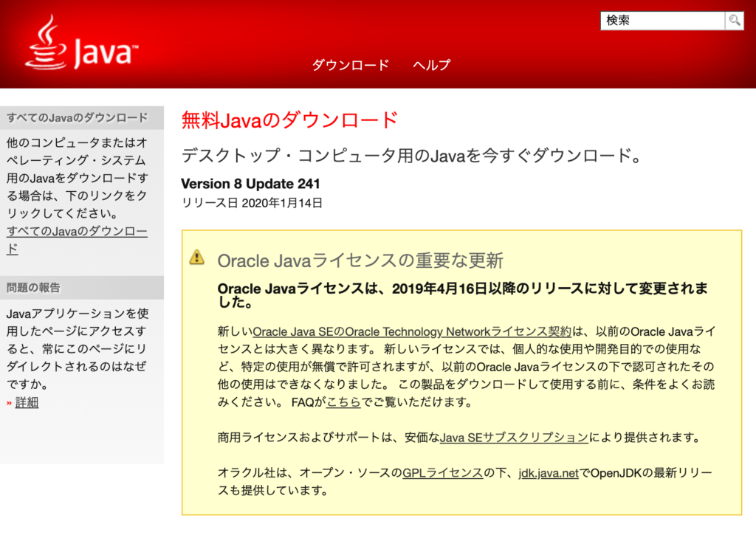Click the yellow warning triangle icon
Image resolution: width=756 pixels, height=538 pixels.
click(x=196, y=258)
